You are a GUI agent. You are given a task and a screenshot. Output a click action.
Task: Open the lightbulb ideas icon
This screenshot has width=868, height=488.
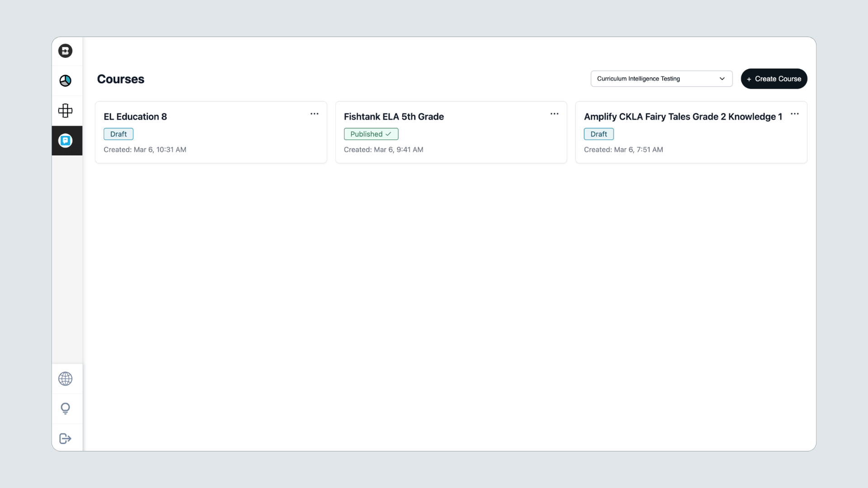(x=65, y=408)
